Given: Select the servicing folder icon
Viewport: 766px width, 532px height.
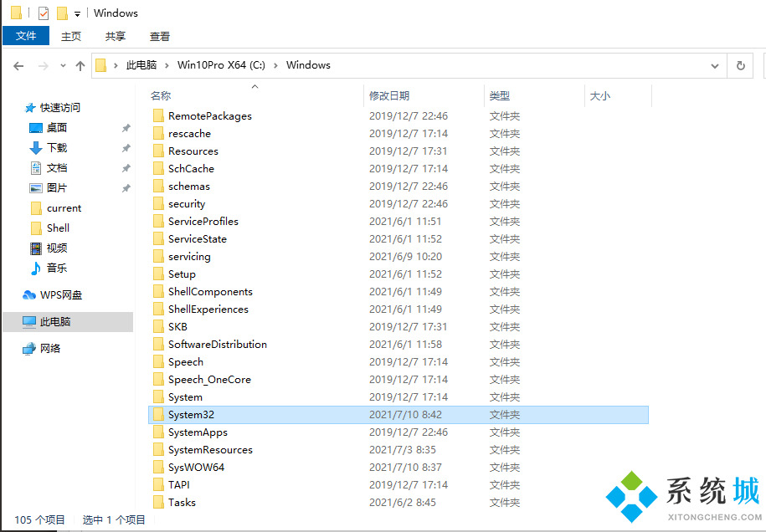Looking at the screenshot, I should [x=157, y=256].
